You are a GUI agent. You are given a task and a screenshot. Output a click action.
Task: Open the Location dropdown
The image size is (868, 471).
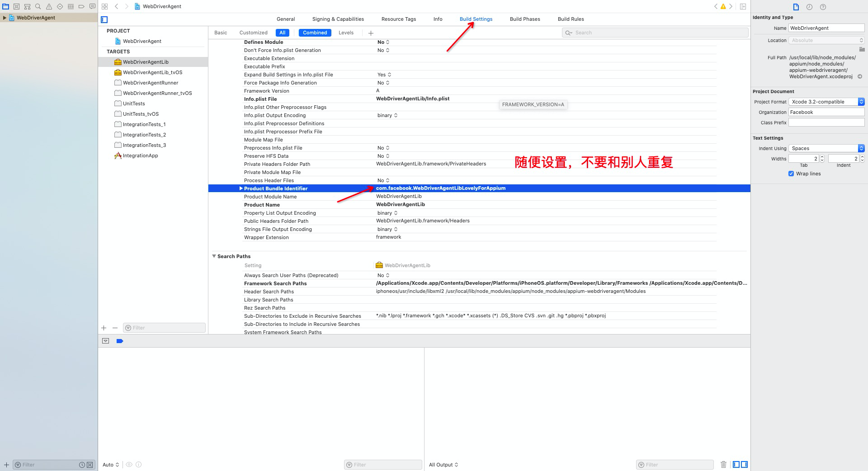tap(826, 40)
